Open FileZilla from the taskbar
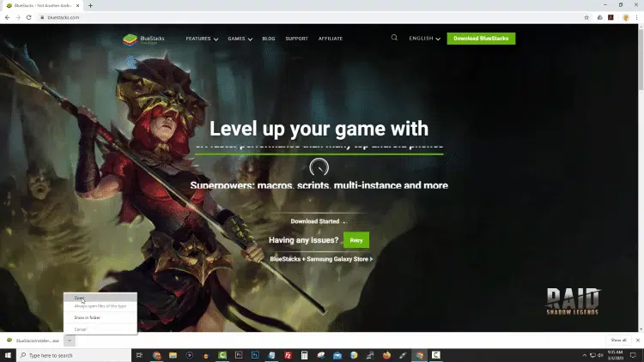This screenshot has height=362, width=644. (288, 355)
